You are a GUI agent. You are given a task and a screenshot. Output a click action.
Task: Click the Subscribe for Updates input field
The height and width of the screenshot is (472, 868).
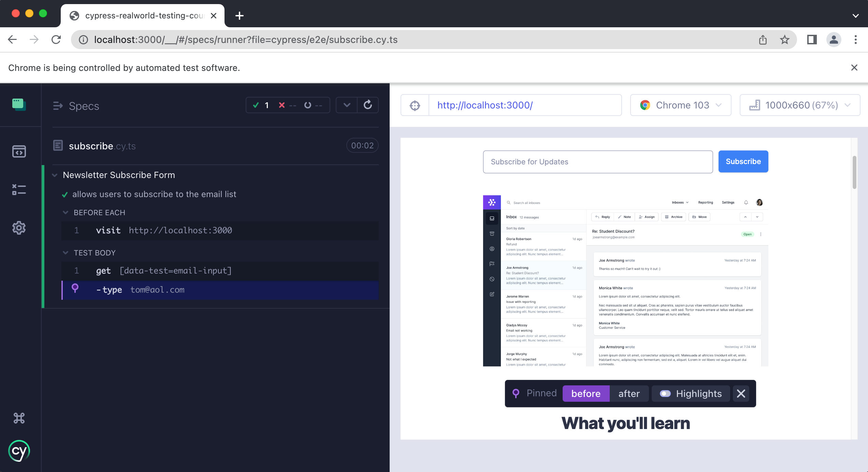coord(598,162)
